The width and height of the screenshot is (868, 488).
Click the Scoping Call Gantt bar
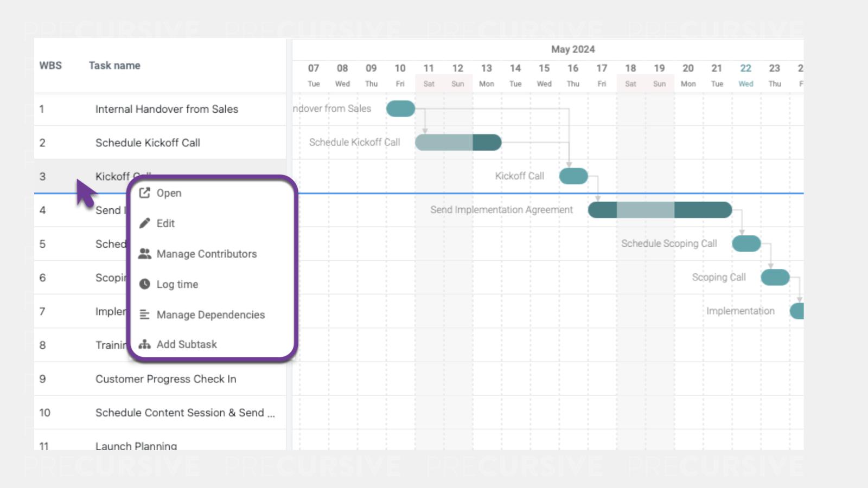coord(775,277)
